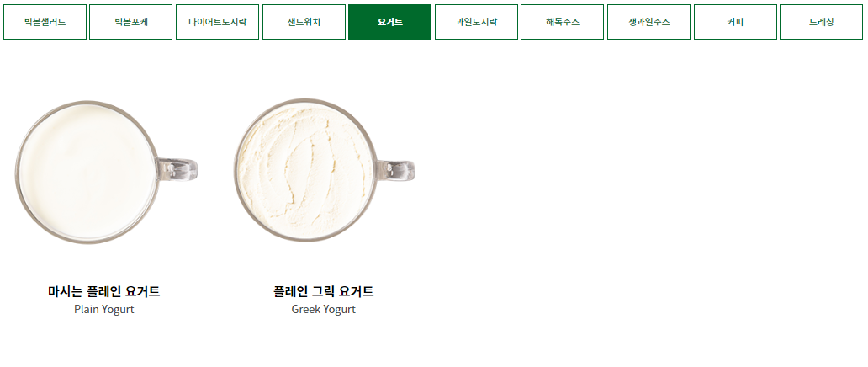Image resolution: width=868 pixels, height=367 pixels.
Task: Show the 해독주스 category
Action: (563, 22)
